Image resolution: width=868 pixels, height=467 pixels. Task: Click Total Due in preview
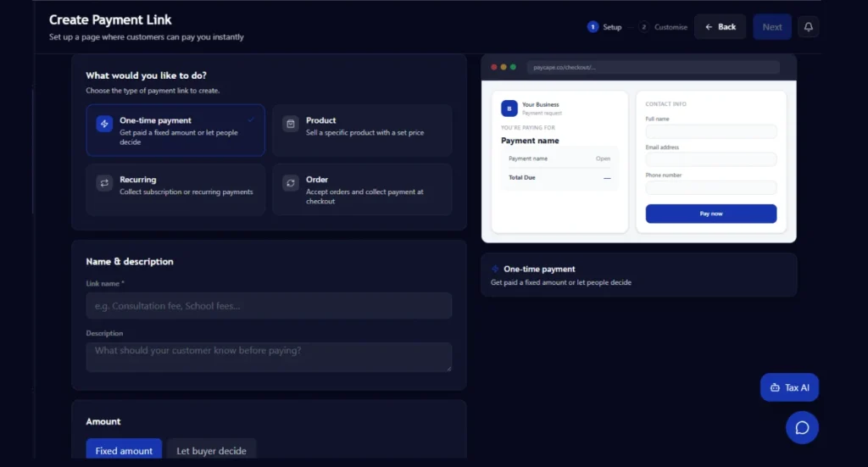pyautogui.click(x=522, y=178)
